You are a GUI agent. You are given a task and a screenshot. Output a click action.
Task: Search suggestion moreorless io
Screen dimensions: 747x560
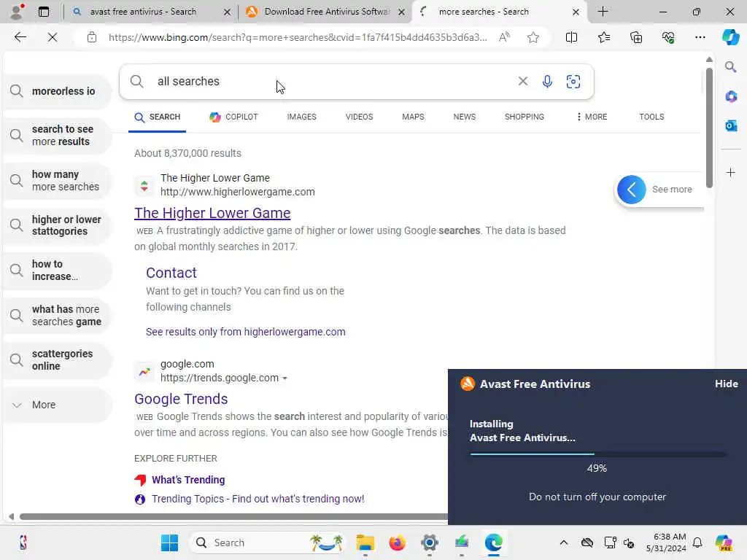(x=57, y=91)
